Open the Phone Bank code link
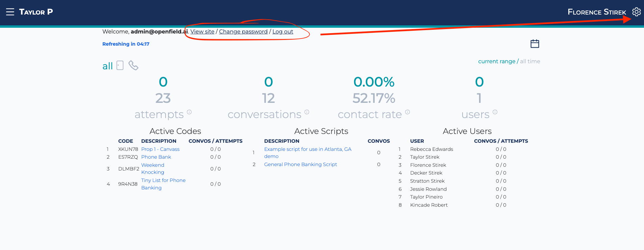644x250 pixels. point(156,157)
